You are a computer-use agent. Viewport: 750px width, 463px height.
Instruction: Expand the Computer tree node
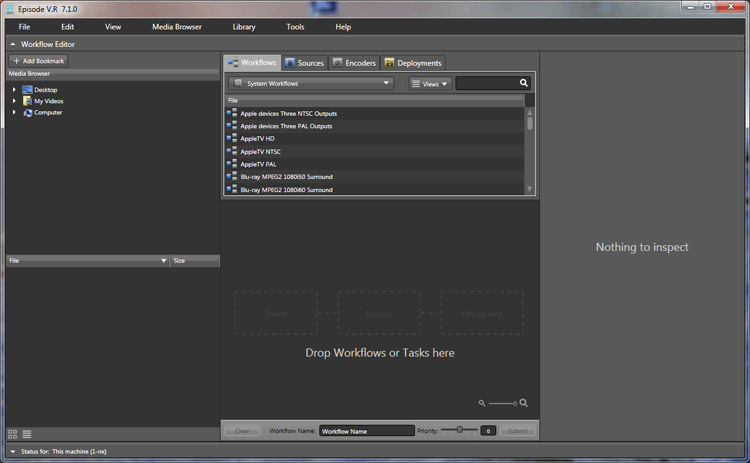(14, 112)
